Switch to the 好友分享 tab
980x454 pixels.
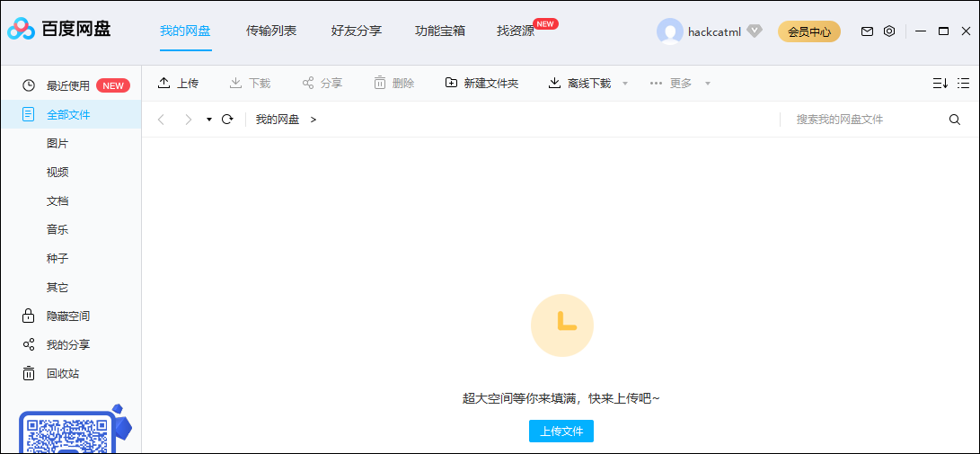pos(357,31)
